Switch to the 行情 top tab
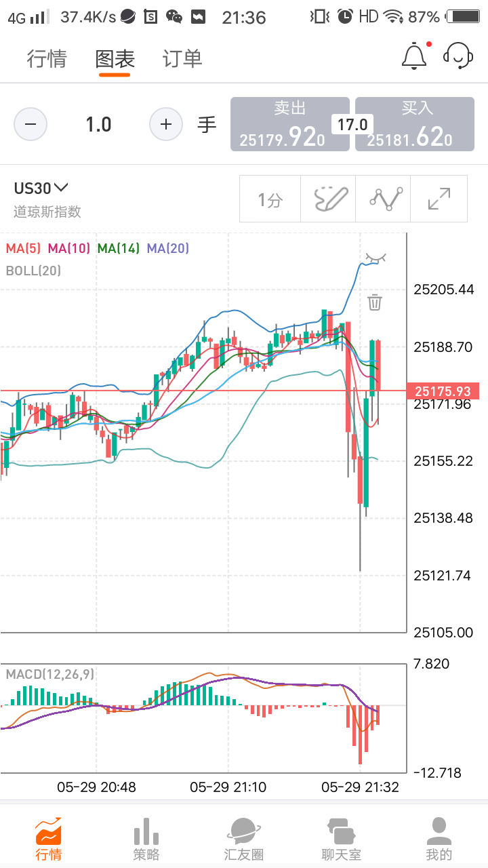Image resolution: width=488 pixels, height=868 pixels. 47,59
